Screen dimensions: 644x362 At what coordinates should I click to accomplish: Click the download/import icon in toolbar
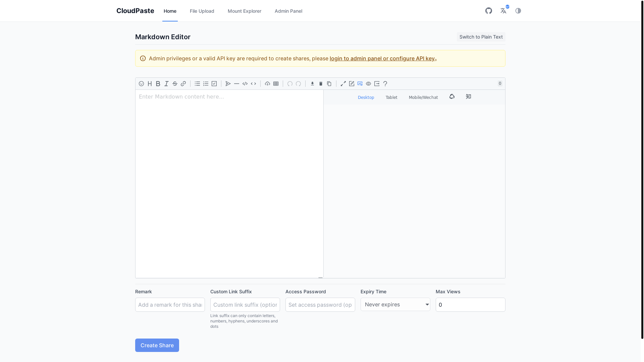312,84
